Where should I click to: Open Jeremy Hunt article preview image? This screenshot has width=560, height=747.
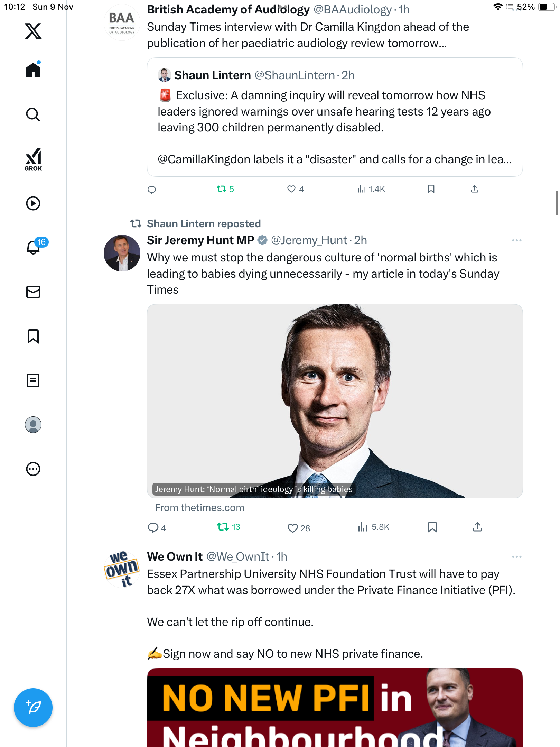tap(335, 401)
